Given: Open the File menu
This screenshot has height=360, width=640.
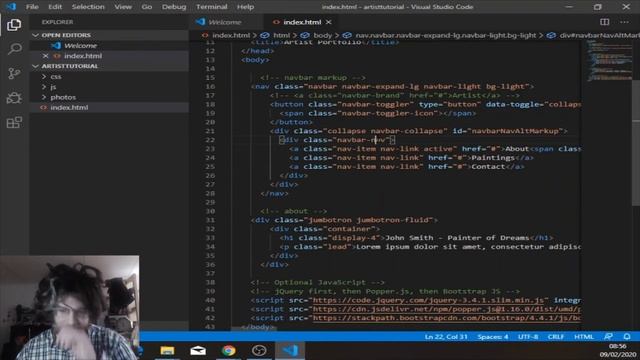Looking at the screenshot, I should click(32, 7).
